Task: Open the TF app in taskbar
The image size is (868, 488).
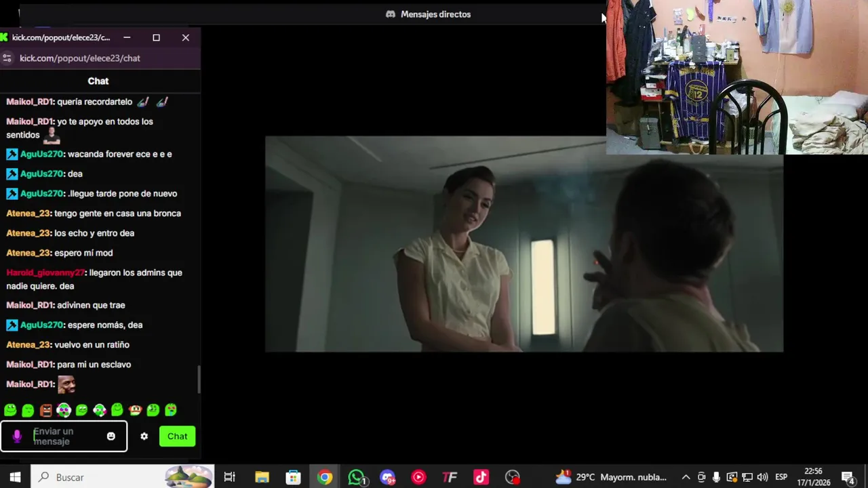Action: [x=450, y=477]
